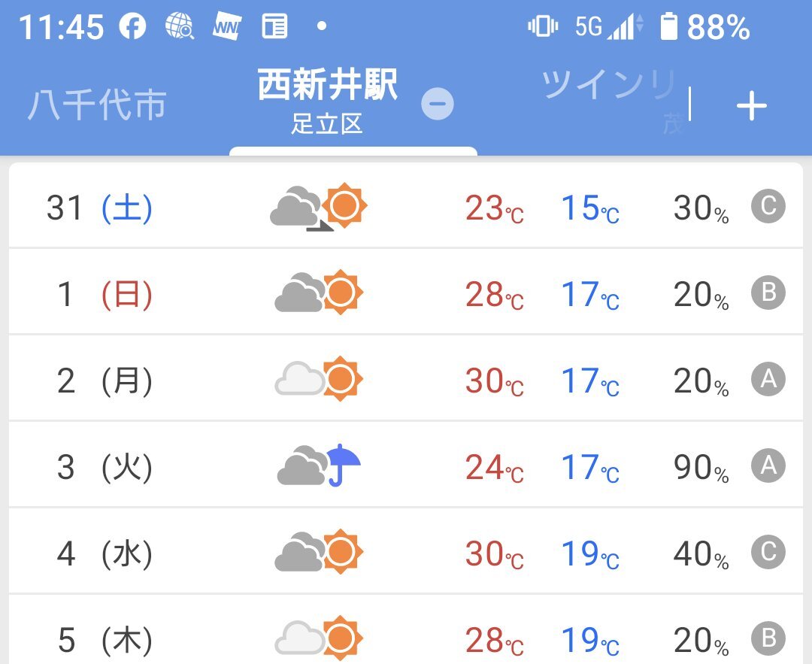The height and width of the screenshot is (664, 812).
Task: Tap the plus icon to add location
Action: tap(751, 106)
